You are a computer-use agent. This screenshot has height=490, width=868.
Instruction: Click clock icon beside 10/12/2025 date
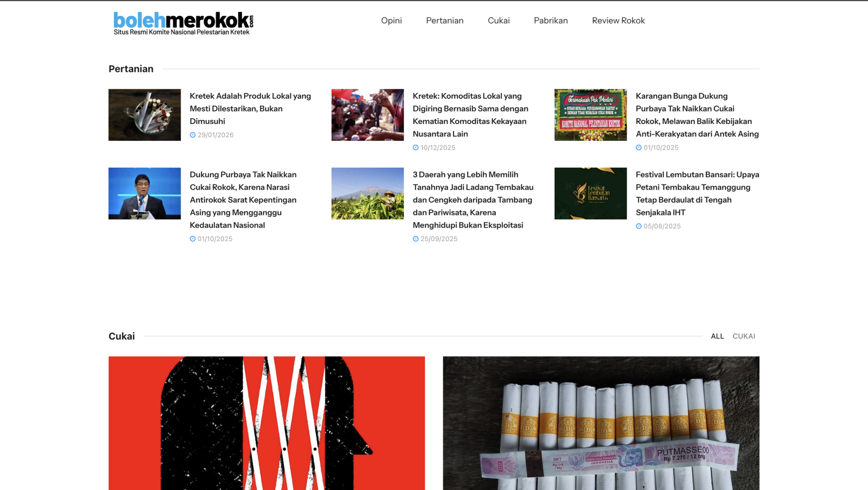coord(416,147)
